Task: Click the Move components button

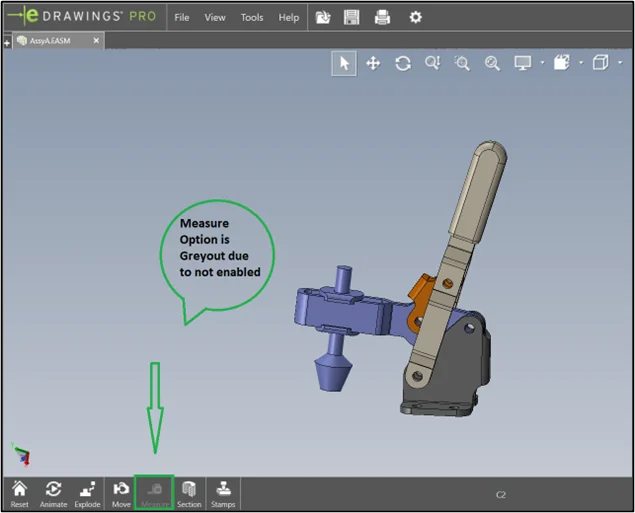Action: 121,494
